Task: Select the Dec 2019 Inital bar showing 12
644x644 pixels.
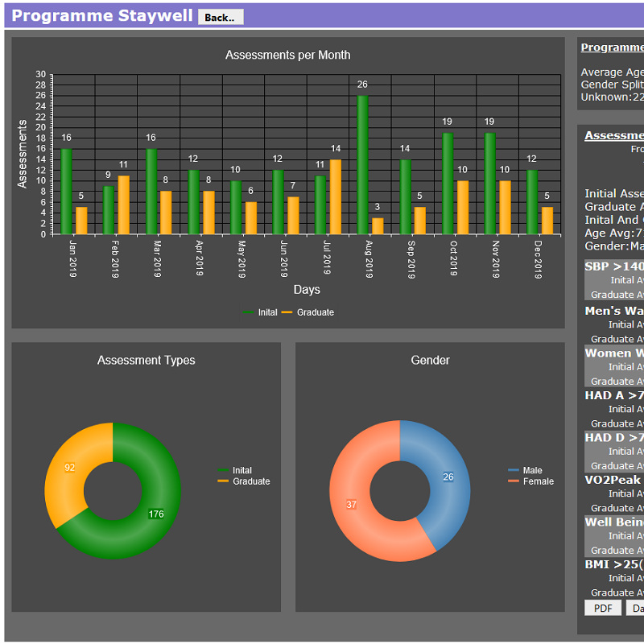Action: click(532, 202)
